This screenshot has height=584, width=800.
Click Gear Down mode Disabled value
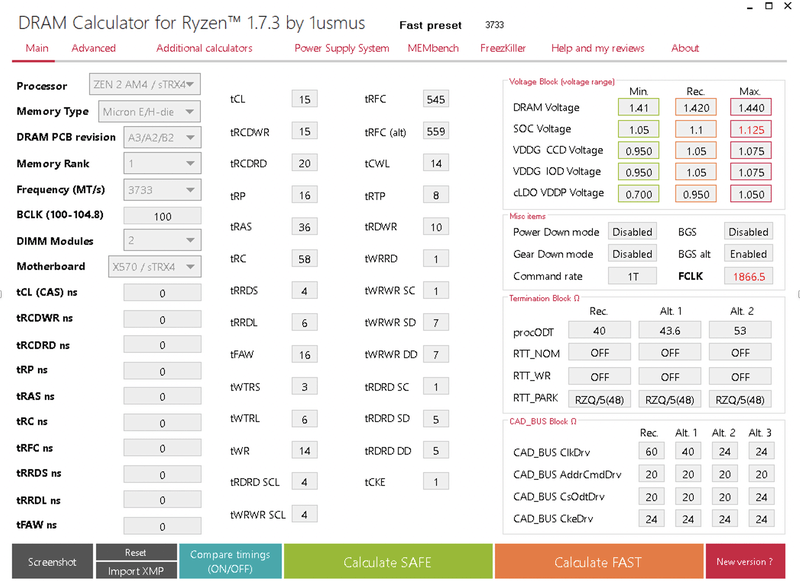632,254
